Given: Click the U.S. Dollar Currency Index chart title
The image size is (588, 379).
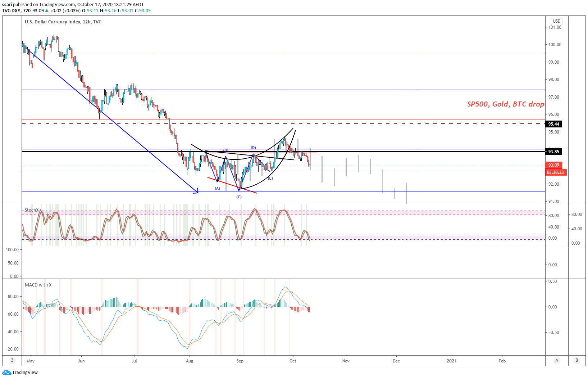Looking at the screenshot, I should [63, 22].
